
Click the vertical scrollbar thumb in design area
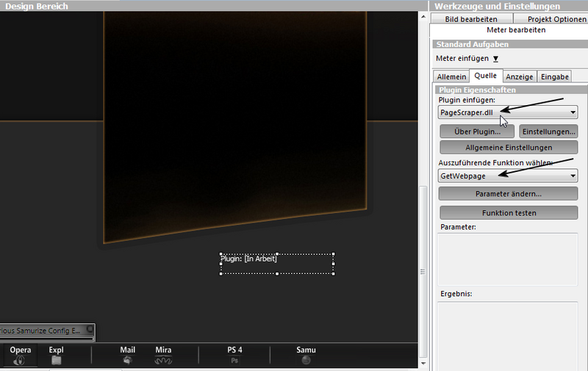tap(423, 272)
